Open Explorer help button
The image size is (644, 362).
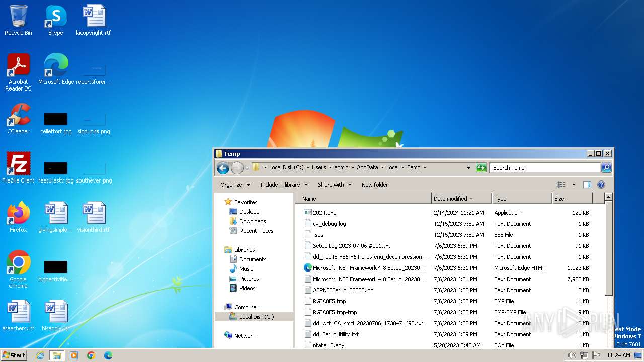tap(601, 185)
